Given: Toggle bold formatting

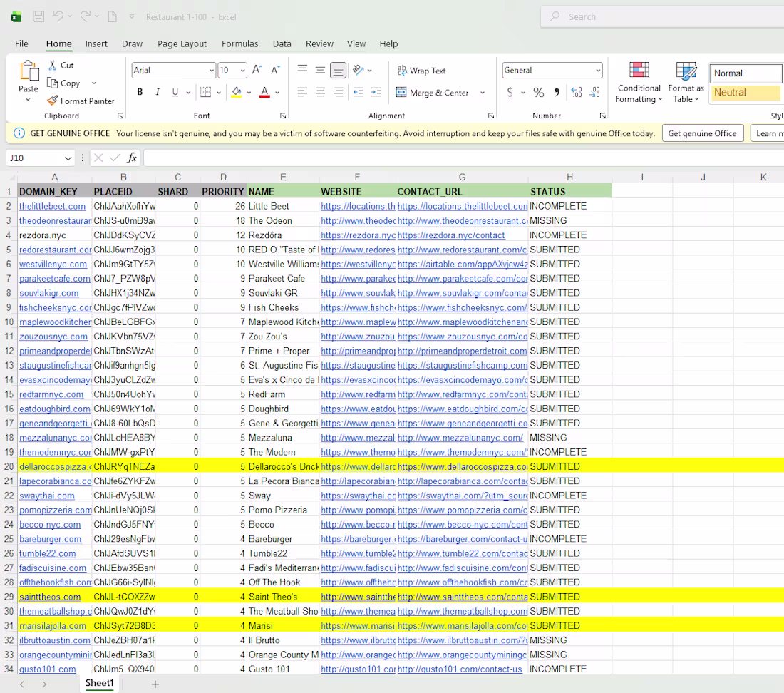Looking at the screenshot, I should (x=140, y=92).
